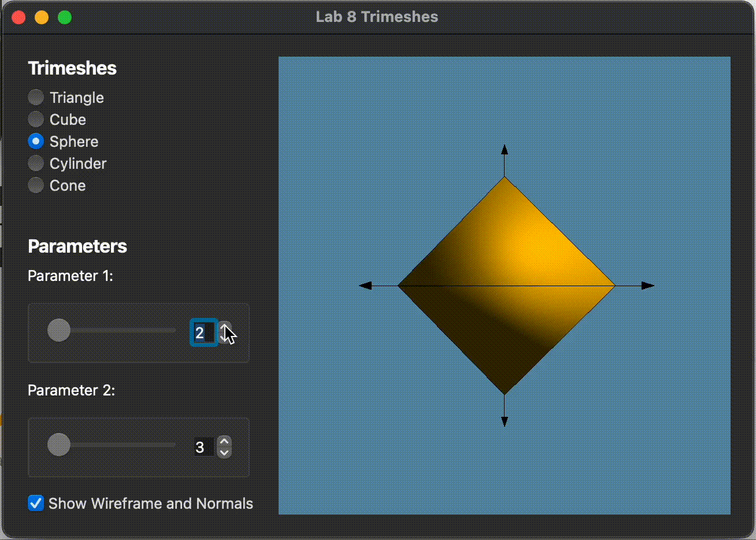This screenshot has height=540, width=756.
Task: Select the Cube radio button
Action: coord(36,119)
